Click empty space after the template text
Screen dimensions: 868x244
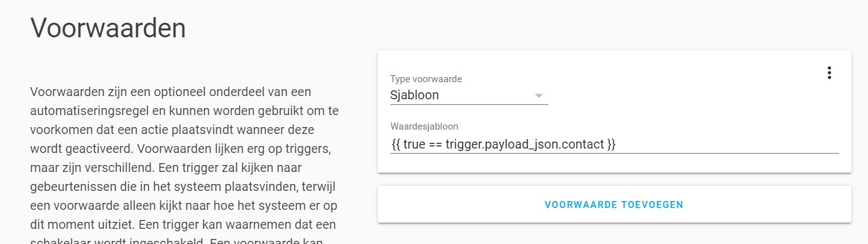(726, 144)
